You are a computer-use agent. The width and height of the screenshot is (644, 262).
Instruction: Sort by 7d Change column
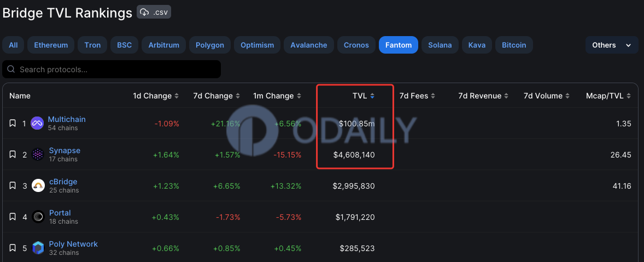click(216, 96)
